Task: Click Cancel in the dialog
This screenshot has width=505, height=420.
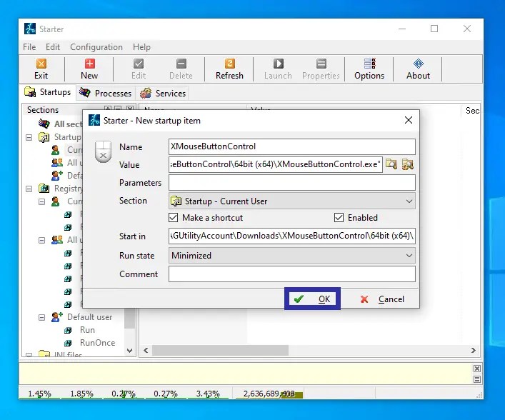Action: click(382, 299)
